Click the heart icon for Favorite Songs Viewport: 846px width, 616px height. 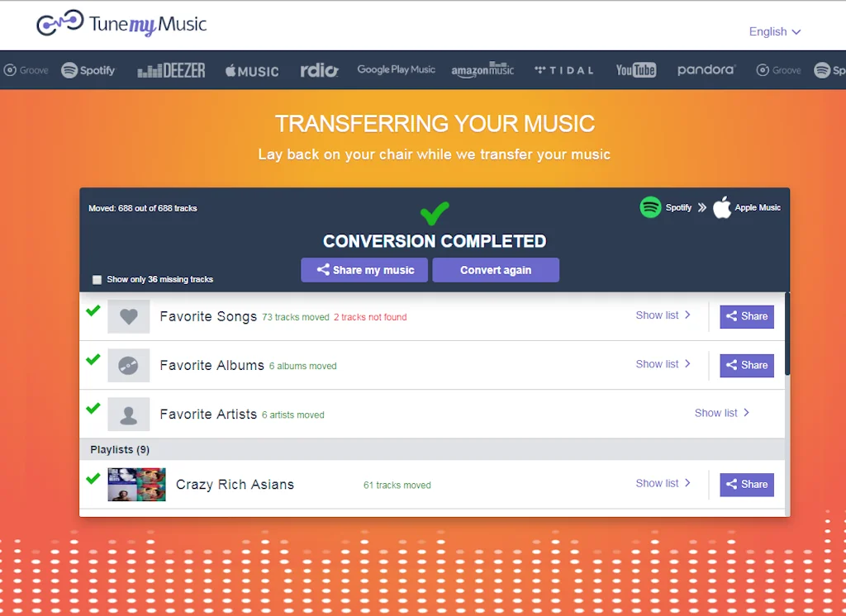click(128, 316)
